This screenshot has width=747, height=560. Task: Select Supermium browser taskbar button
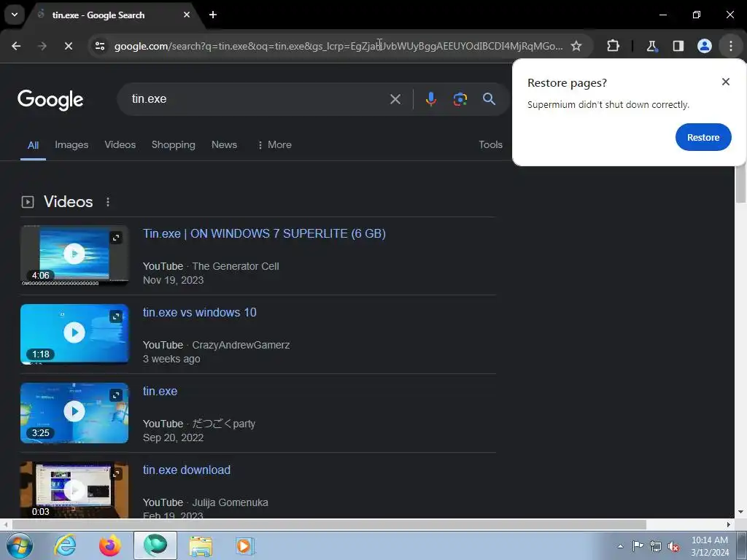[155, 545]
